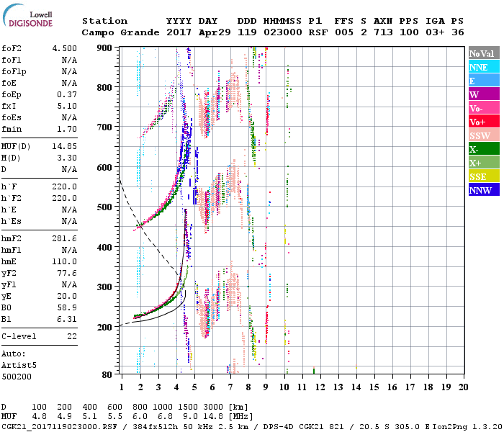This screenshot has height=432, width=504.
Task: Click the B1 value 6.31
Action: pos(67,319)
